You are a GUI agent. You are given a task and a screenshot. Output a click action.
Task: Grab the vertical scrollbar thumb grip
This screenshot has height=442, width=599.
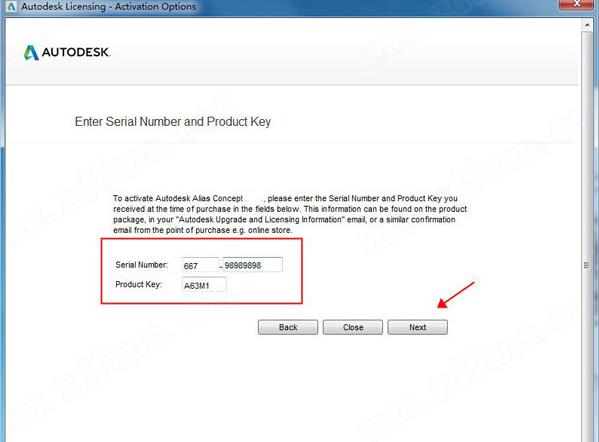coord(587,265)
